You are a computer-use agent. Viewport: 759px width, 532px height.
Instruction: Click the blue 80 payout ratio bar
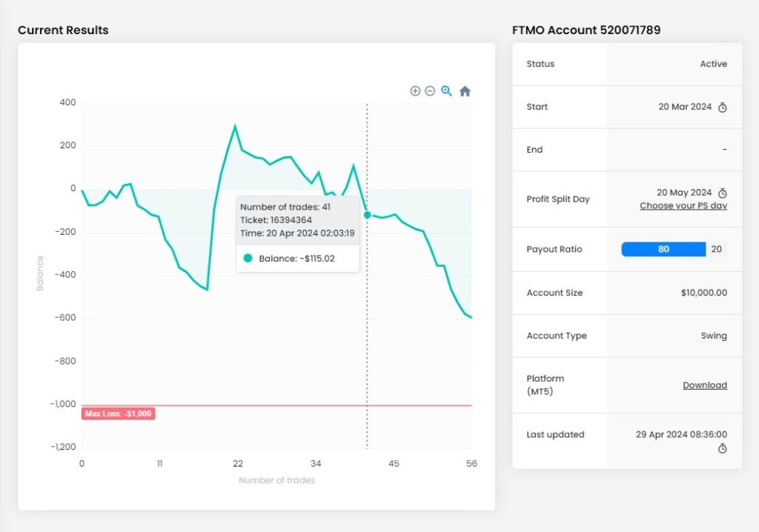click(x=663, y=250)
